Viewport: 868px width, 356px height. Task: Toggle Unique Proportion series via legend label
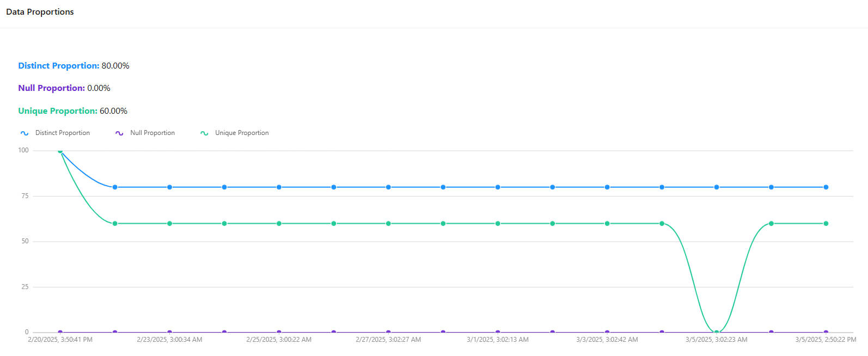tap(242, 133)
